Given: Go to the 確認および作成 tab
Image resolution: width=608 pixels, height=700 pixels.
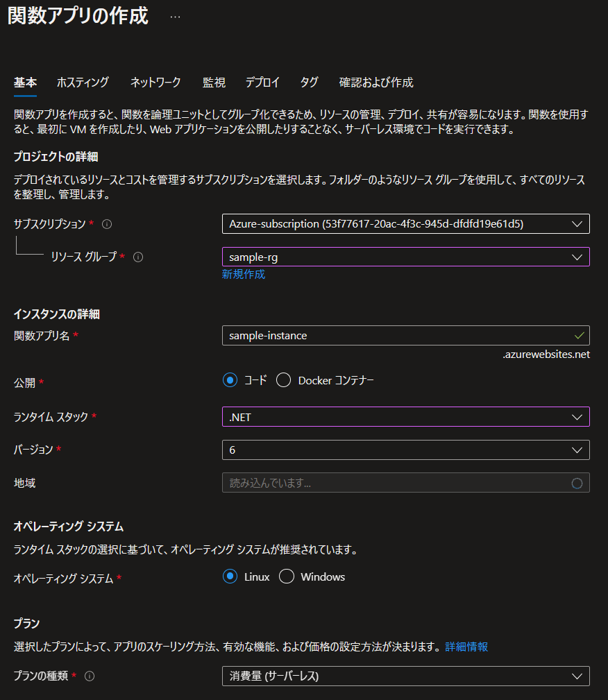Looking at the screenshot, I should click(x=376, y=83).
